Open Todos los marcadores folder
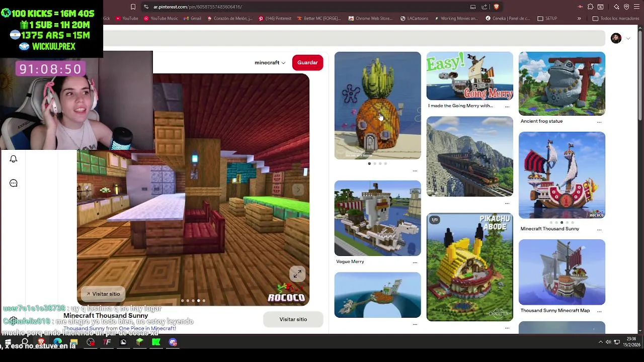Viewport: 644px width, 362px height. click(x=616, y=19)
